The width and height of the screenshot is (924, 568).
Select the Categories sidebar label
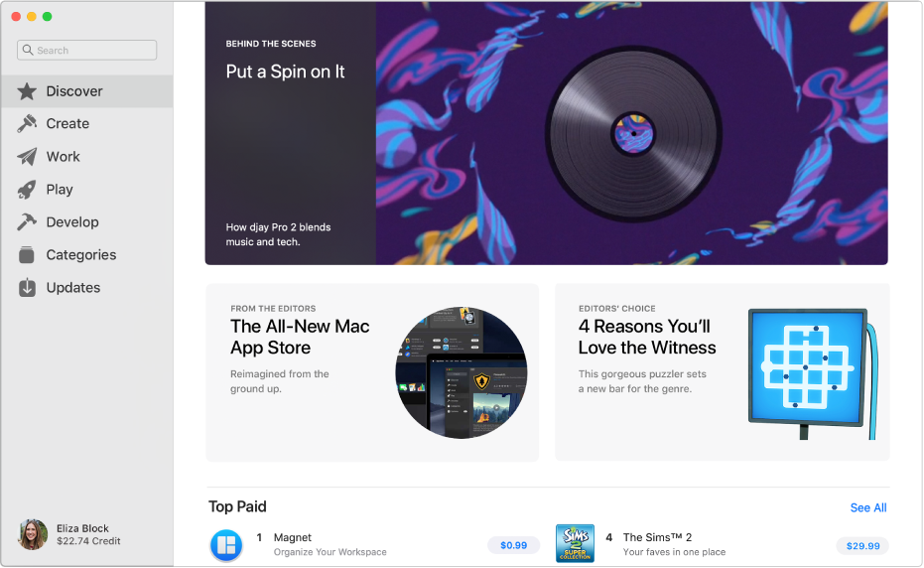tap(81, 255)
